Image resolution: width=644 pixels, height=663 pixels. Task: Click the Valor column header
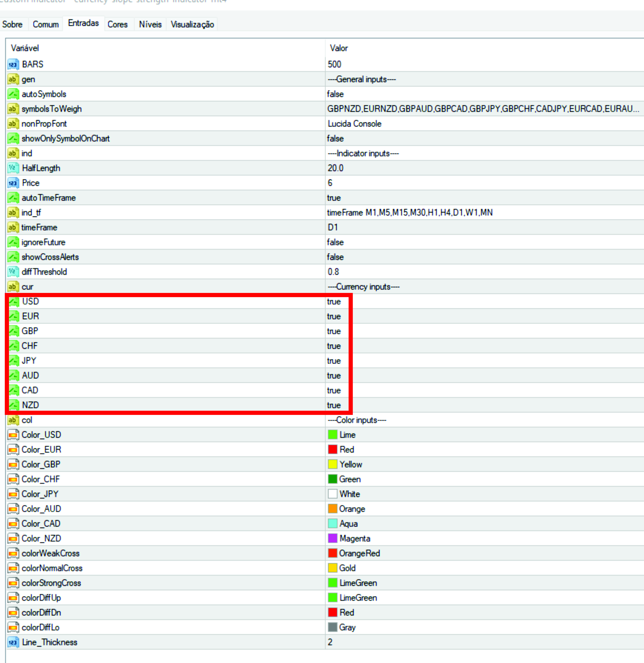(x=339, y=48)
